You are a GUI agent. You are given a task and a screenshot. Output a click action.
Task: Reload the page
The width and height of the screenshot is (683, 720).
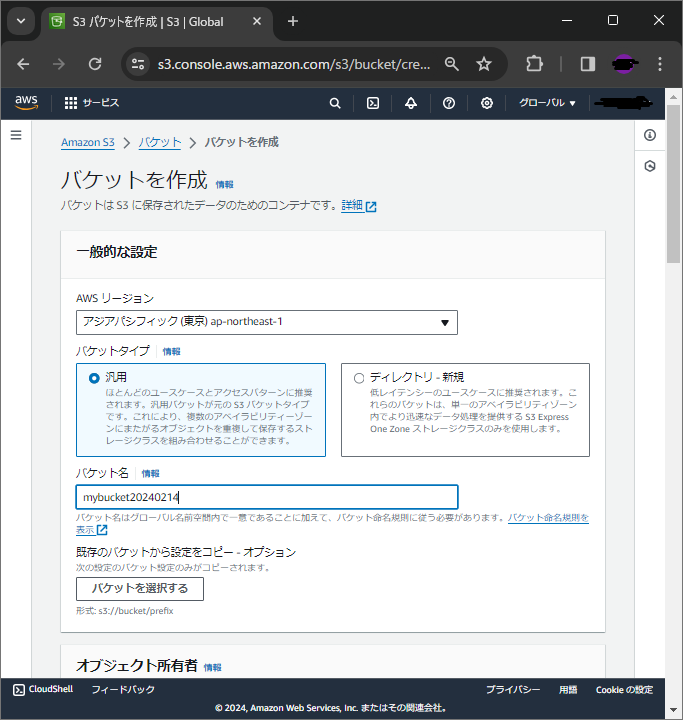point(95,64)
